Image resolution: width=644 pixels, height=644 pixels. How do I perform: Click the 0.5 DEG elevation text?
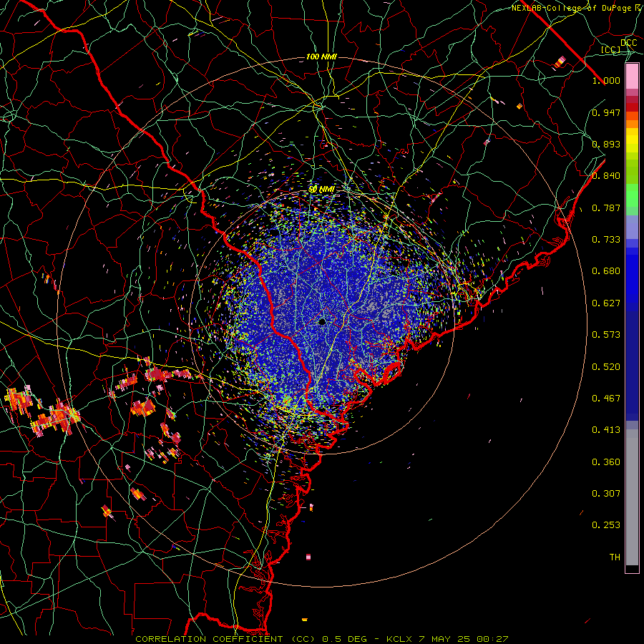[344, 639]
